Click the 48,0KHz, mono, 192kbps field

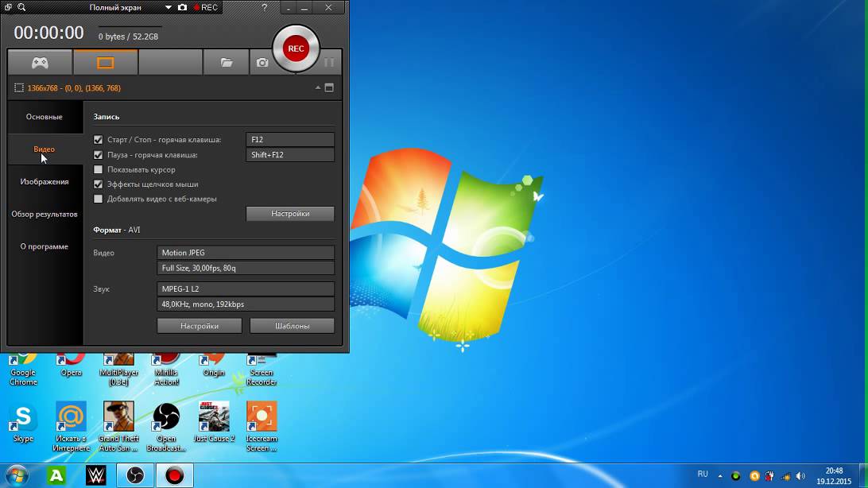246,304
